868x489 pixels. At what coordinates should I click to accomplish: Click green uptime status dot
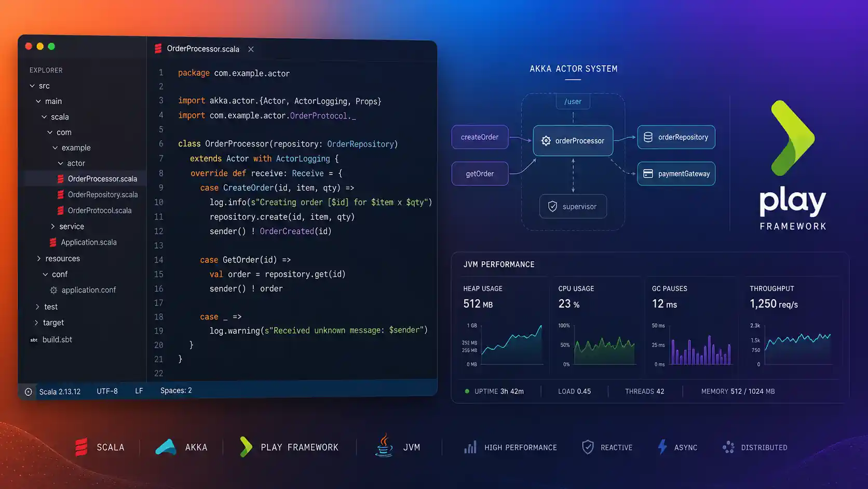tap(467, 391)
